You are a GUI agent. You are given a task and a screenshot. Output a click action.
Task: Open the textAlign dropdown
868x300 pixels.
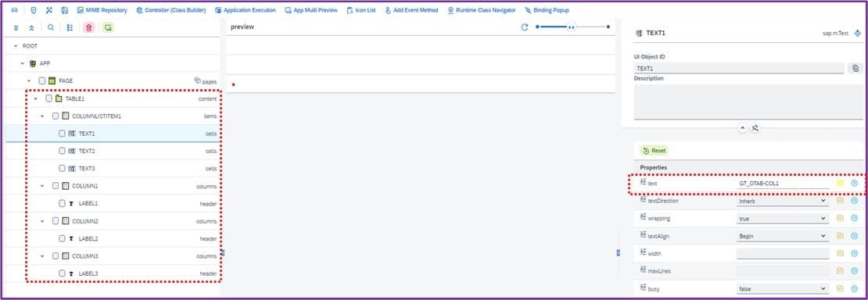[783, 236]
